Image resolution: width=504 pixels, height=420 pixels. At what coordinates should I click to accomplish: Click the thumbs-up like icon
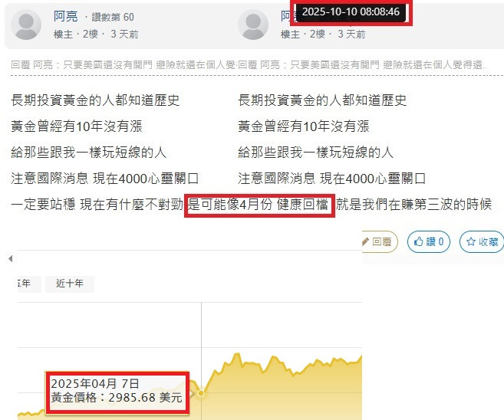(x=418, y=241)
